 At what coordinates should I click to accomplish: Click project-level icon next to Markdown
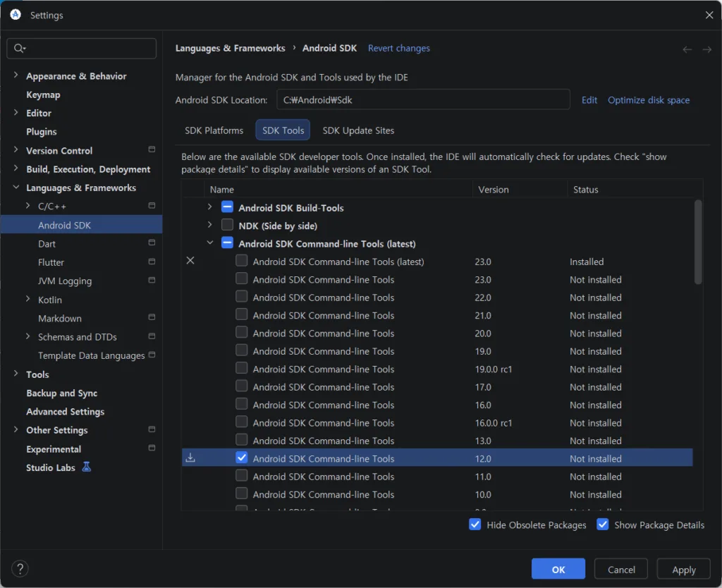tap(152, 317)
